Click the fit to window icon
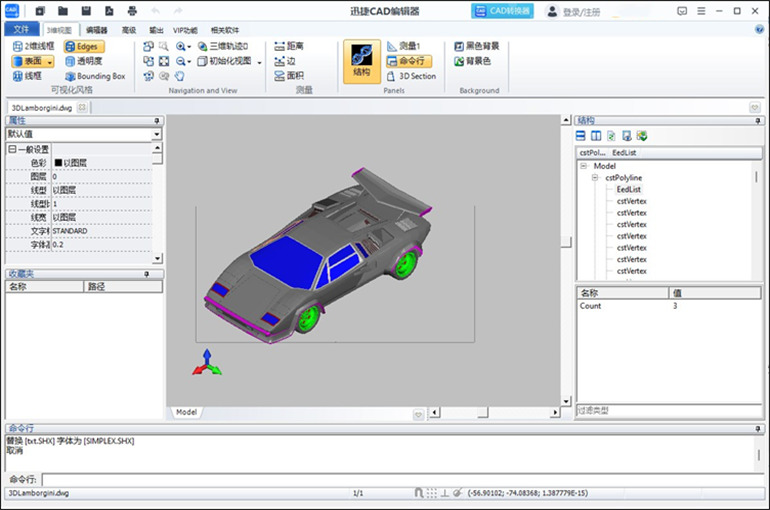The image size is (770, 510). coord(164,61)
